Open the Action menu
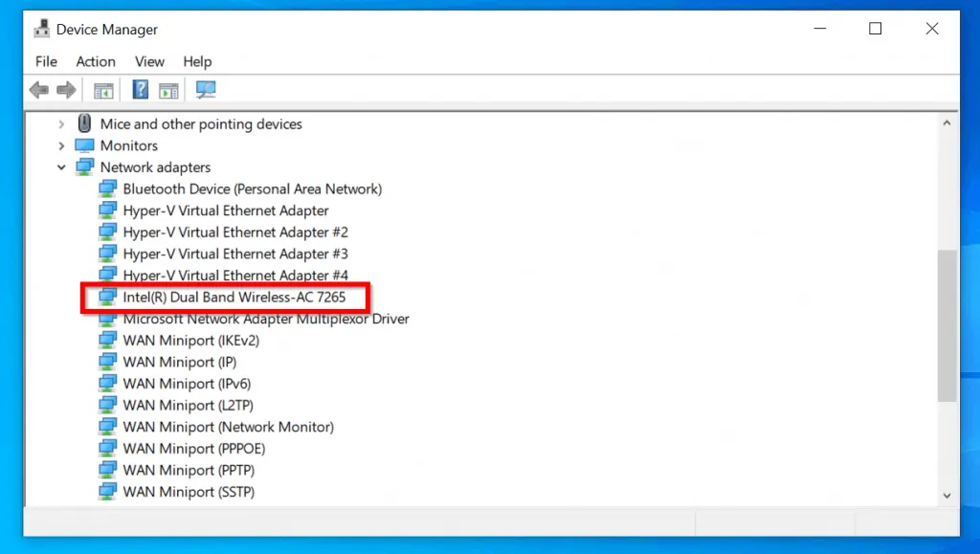The height and width of the screenshot is (554, 980). pos(96,61)
